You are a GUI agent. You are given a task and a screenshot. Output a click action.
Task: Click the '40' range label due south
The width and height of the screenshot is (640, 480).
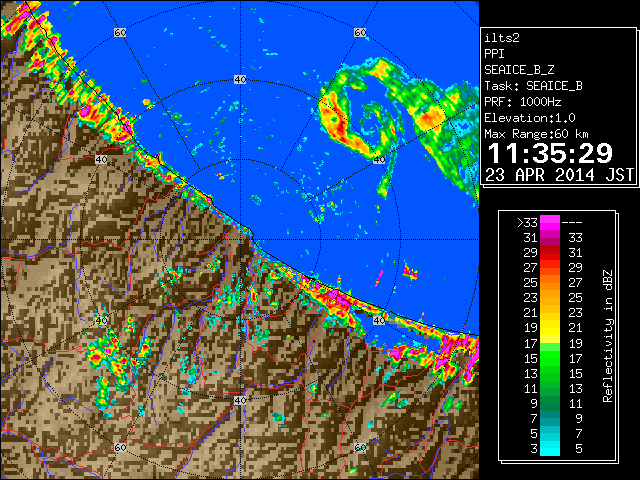coord(240,400)
